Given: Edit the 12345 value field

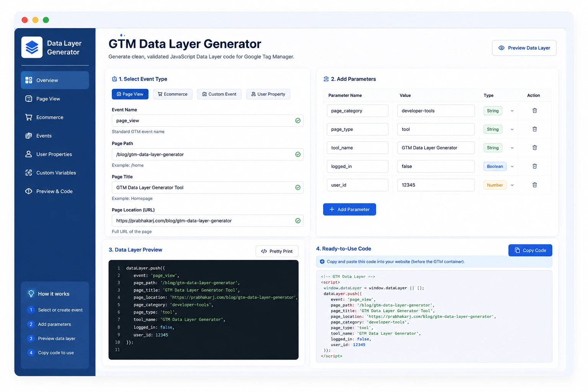Looking at the screenshot, I should click(436, 185).
